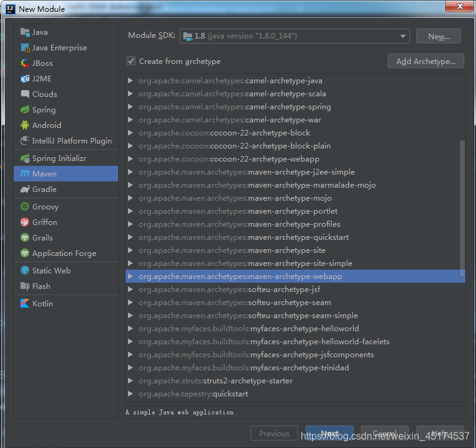Click the Spring Initializr icon
The height and width of the screenshot is (448, 476).
25,158
